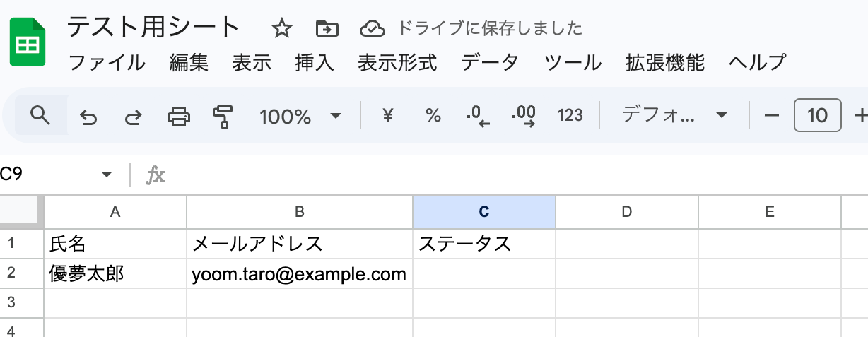The height and width of the screenshot is (337, 868).
Task: Undo the last action
Action: pyautogui.click(x=88, y=117)
